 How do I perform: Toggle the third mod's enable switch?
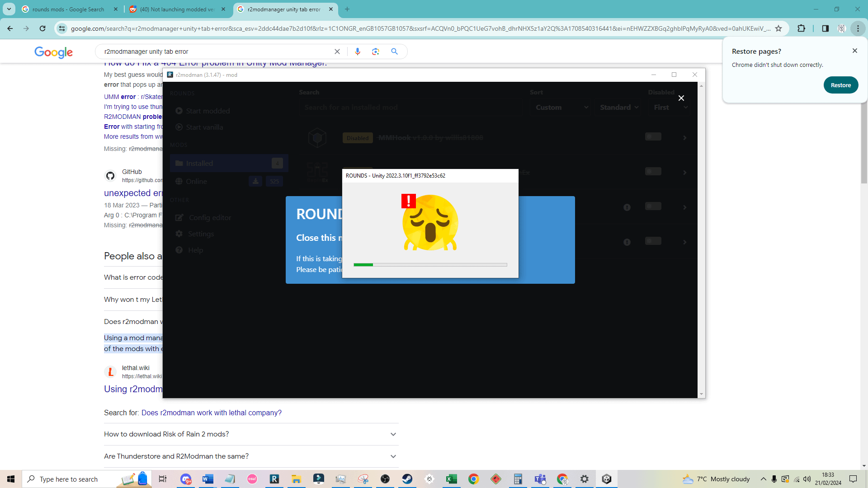click(x=653, y=206)
